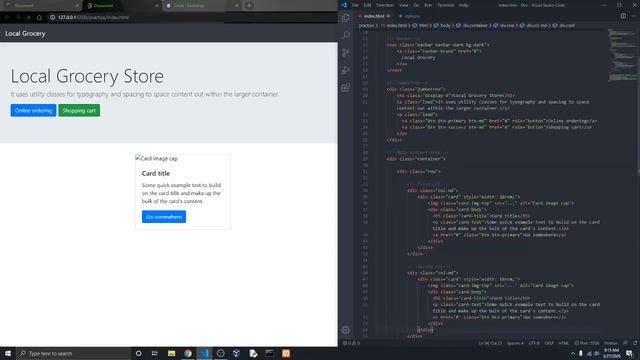Change the UTF-8 encoding in status bar
640x360 pixels.
(534, 343)
